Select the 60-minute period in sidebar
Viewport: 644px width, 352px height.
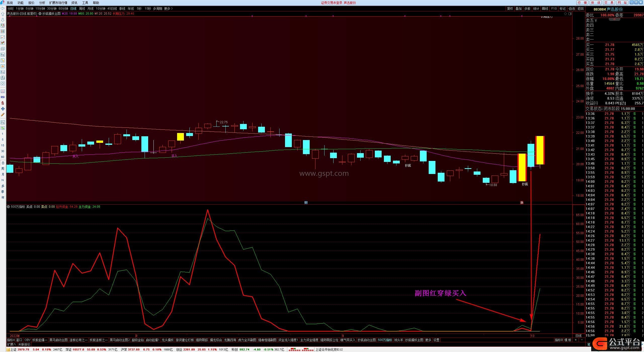[3, 157]
